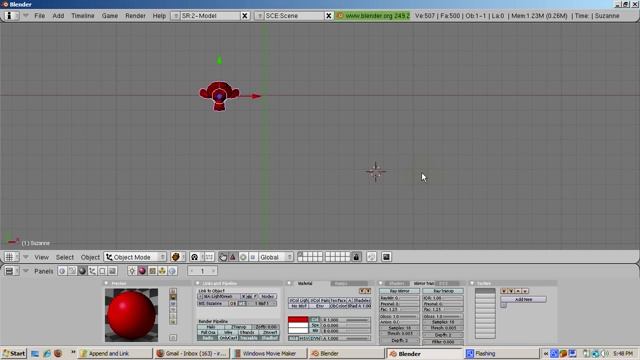
Task: Click the render-this-window icon in 3D header
Action: tap(386, 257)
